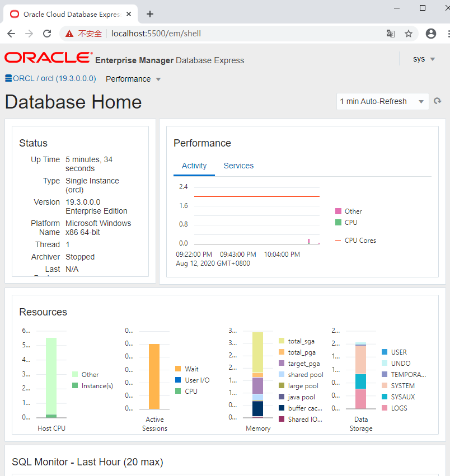Reload the page with browser refresh icon
Image resolution: width=450 pixels, height=476 pixels.
(x=47, y=34)
